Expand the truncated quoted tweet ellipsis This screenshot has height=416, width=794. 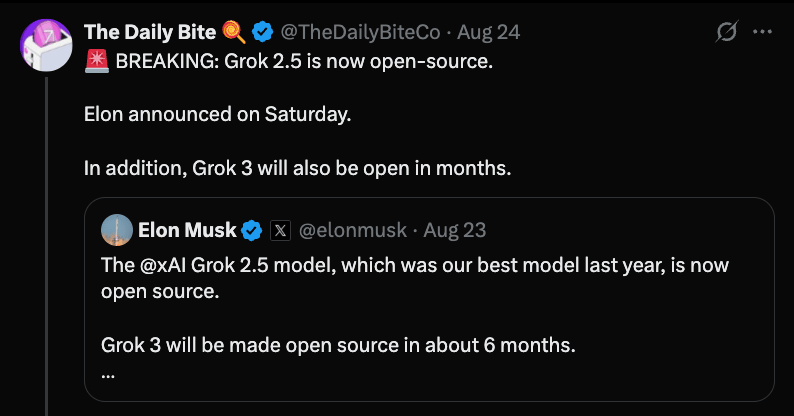tap(108, 376)
